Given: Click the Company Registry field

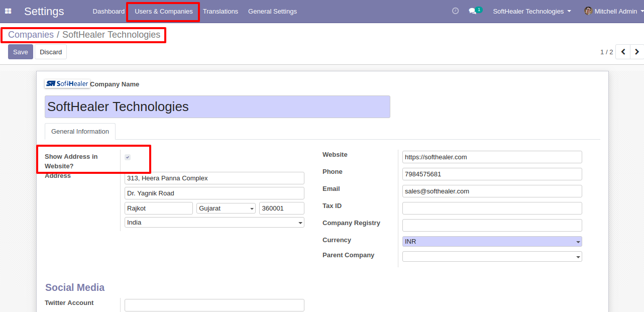Looking at the screenshot, I should (492, 225).
